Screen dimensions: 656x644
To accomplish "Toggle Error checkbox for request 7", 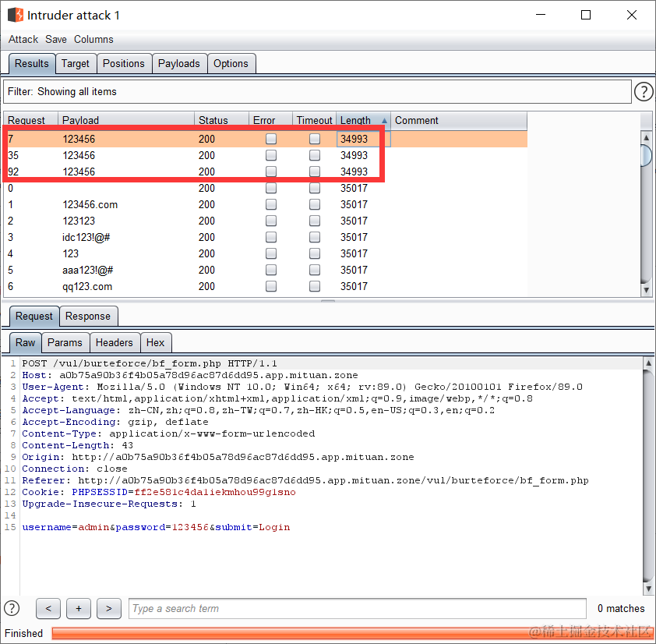I will (271, 139).
